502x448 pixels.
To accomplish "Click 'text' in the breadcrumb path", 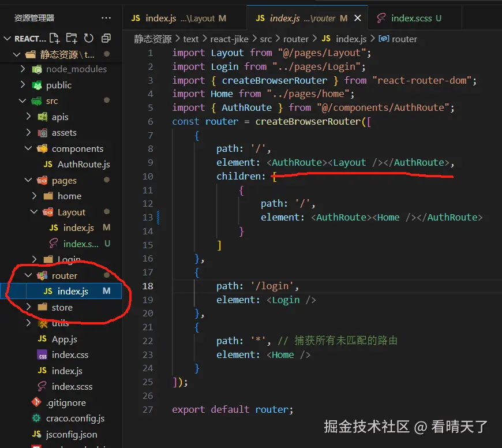I will [x=191, y=39].
